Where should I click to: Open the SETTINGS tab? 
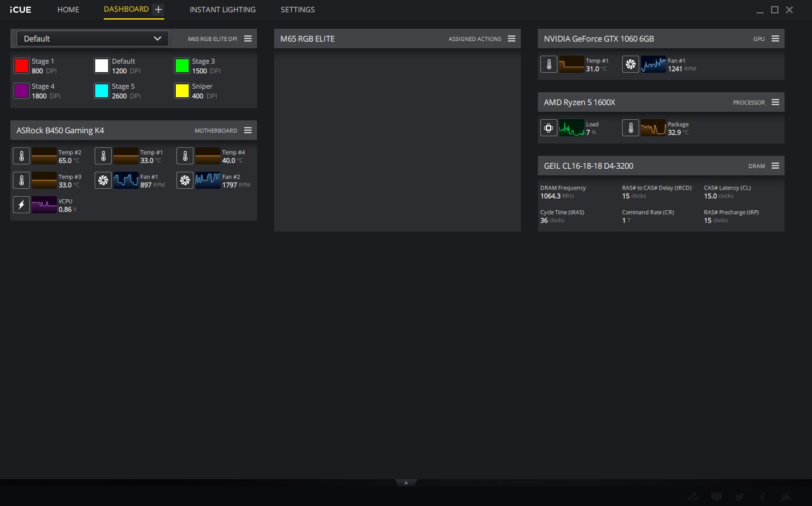pos(298,10)
